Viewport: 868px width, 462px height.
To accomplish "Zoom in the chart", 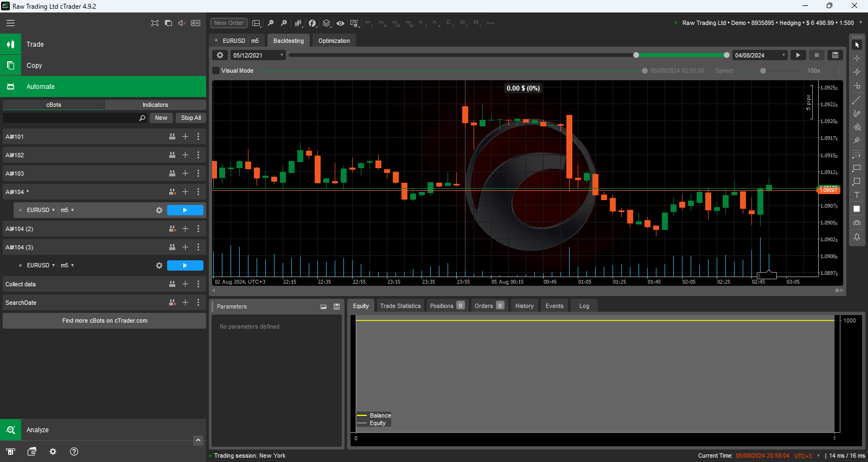I will 284,23.
